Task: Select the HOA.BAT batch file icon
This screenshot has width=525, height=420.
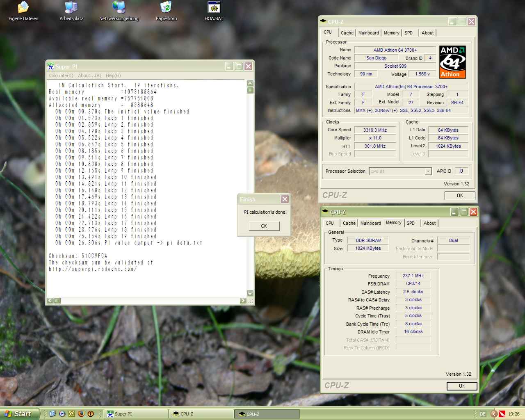Action: pyautogui.click(x=214, y=11)
